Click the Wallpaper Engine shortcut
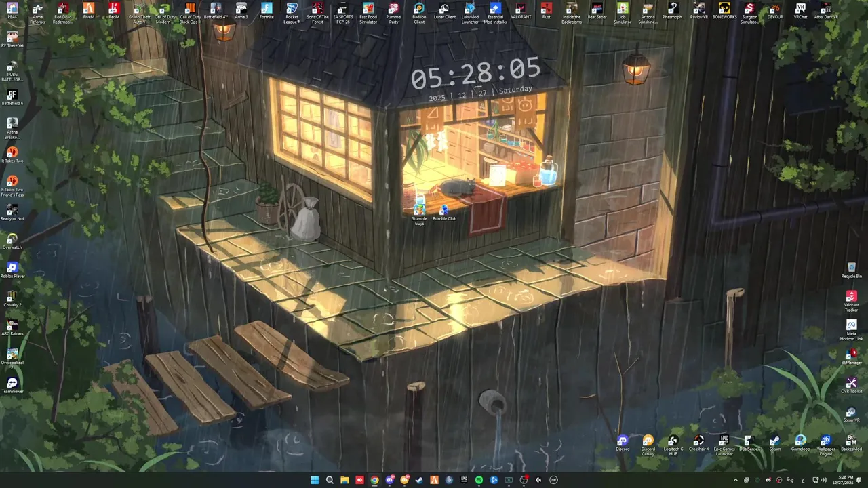Image resolution: width=868 pixels, height=488 pixels. coord(826,445)
